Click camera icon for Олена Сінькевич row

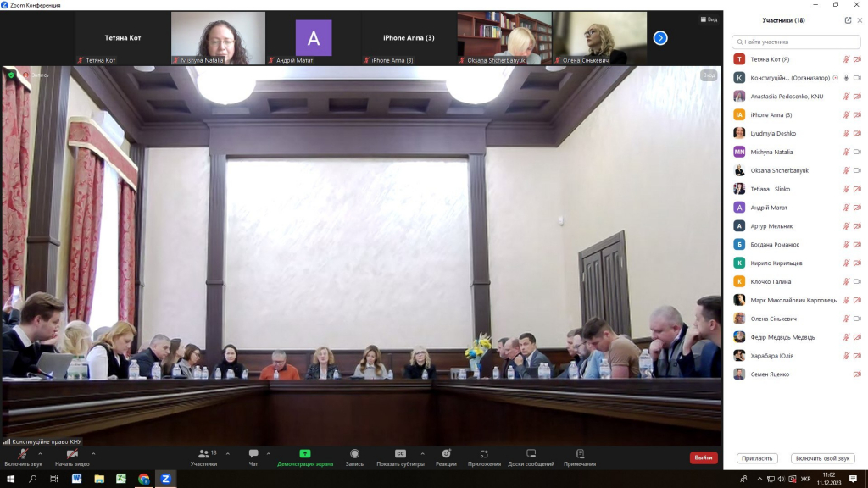[857, 319]
